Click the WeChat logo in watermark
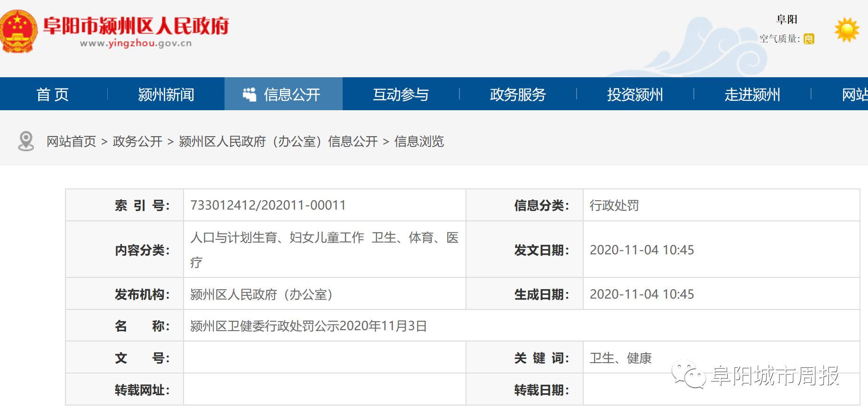 [x=688, y=375]
